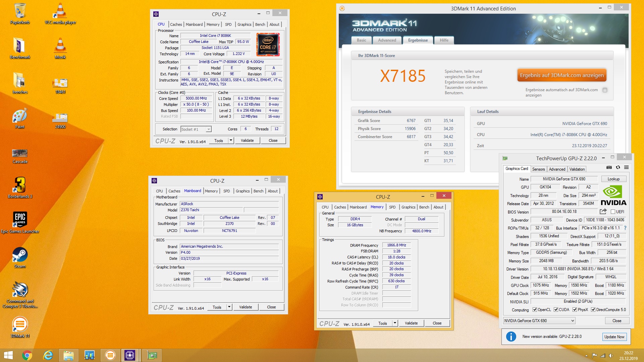The width and height of the screenshot is (644, 362).
Task: Toggle the UEFI checkbox in GPU-Z
Action: point(613,212)
